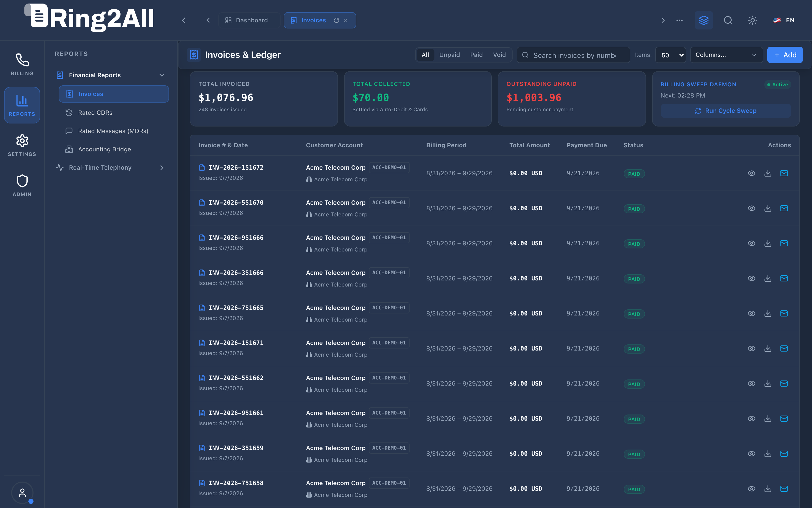Open the Admin shield section
This screenshot has height=508, width=812.
tap(22, 186)
